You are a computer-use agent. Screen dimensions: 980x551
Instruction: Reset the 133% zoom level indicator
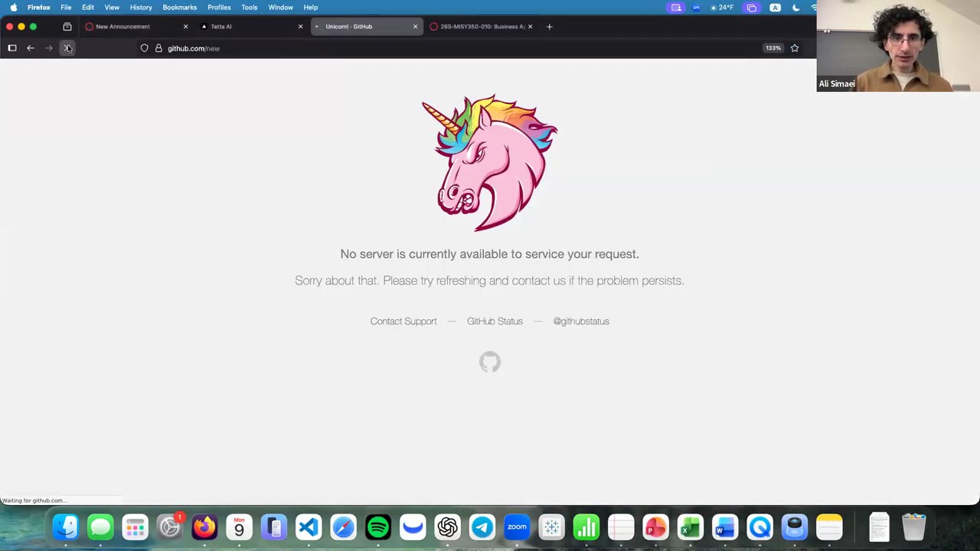[773, 48]
